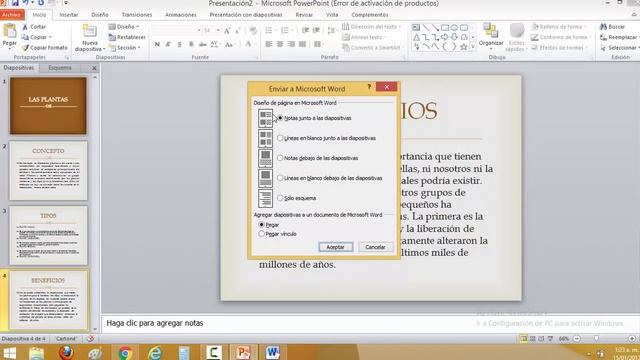Switch to the Esquema pane tab

pyautogui.click(x=60, y=68)
